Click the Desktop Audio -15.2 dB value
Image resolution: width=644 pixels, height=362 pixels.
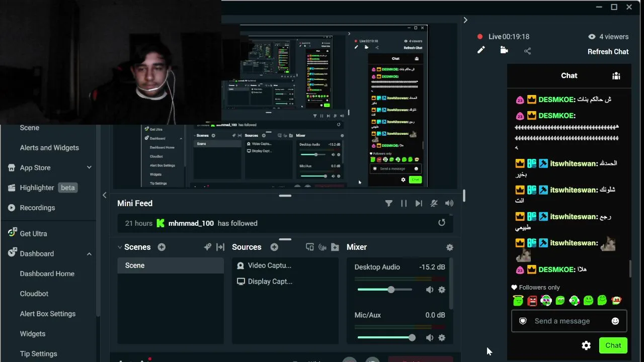coord(432,267)
